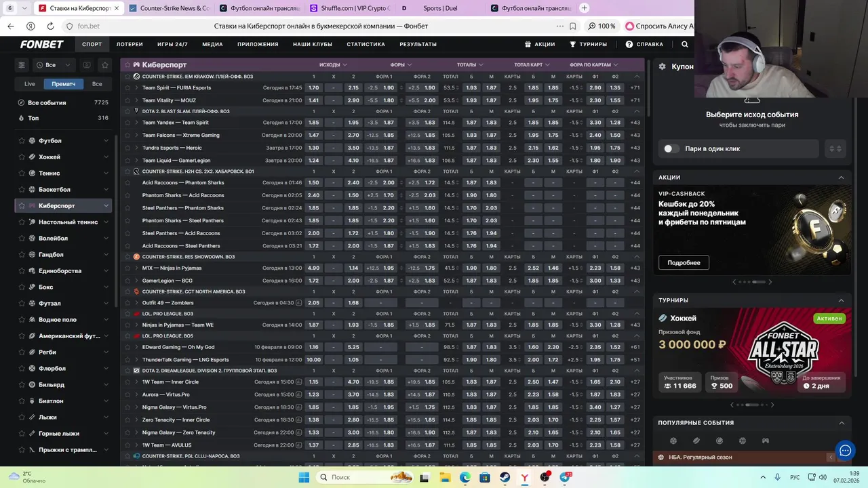868x488 pixels.
Task: Favorite the Team Vitality — MOUZ match
Action: tap(126, 100)
